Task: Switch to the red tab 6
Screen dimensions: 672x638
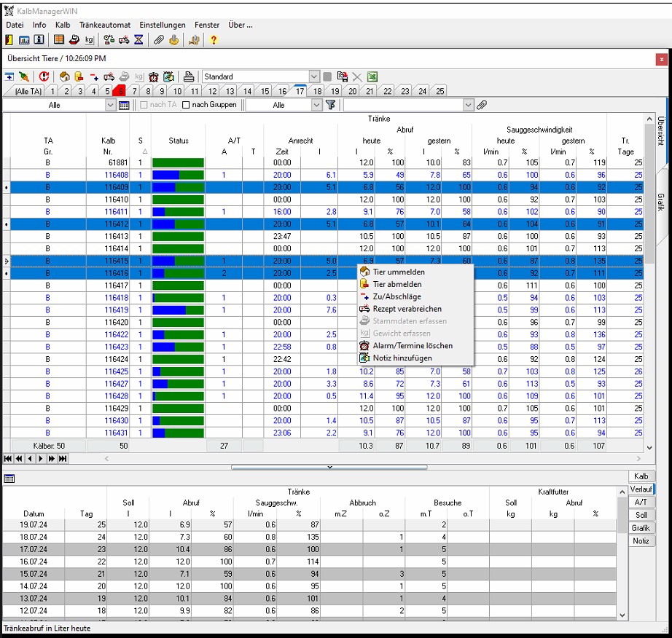Action: coord(120,91)
